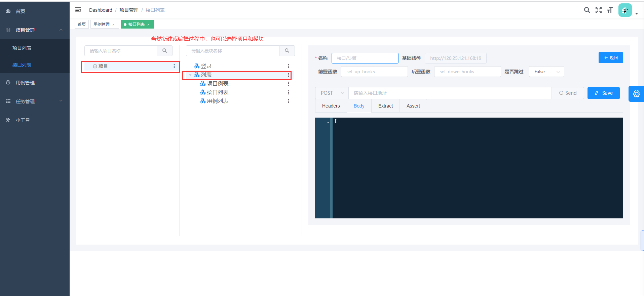Toggle the sidebar hamburger menu icon

click(x=78, y=10)
